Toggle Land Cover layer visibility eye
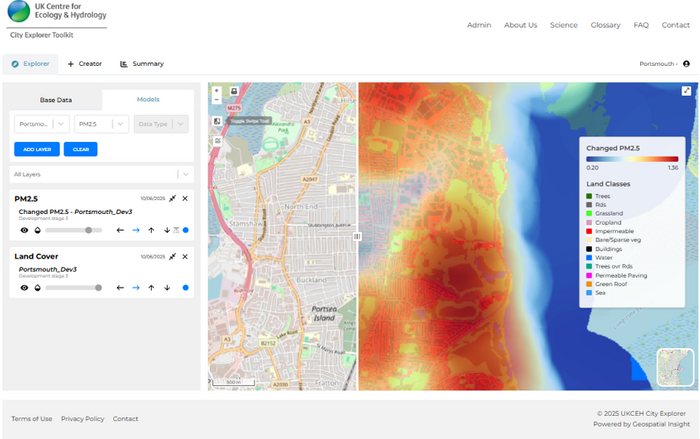700x439 pixels. (22, 288)
